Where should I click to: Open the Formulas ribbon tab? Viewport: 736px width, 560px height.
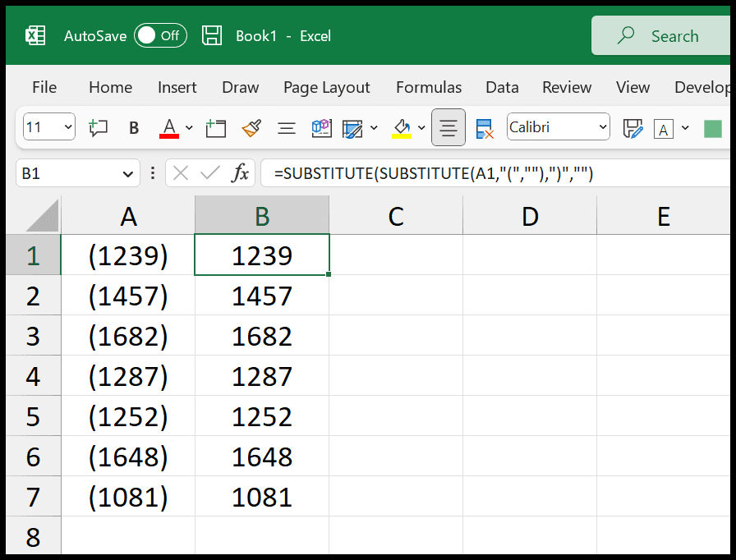[429, 87]
